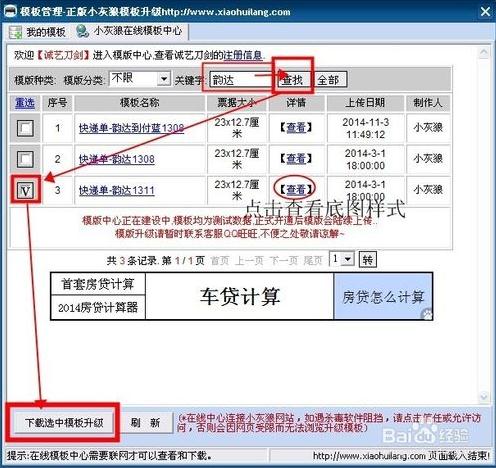Screen dimensions: 496x468
Task: Click 查看 for row 2 template
Action: click(296, 159)
